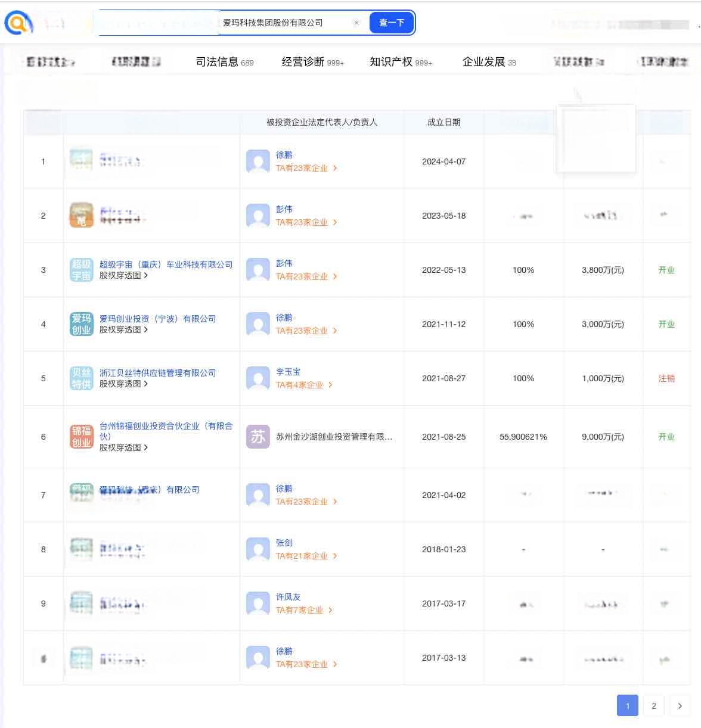Open 浙江贝丝特供应链管理有限公司 company link
This screenshot has width=701, height=728.
[157, 373]
